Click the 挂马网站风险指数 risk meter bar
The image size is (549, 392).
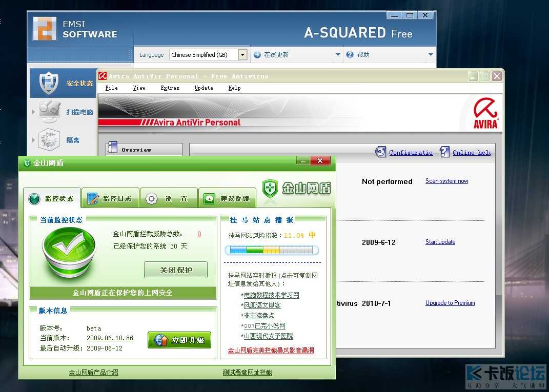tap(272, 250)
